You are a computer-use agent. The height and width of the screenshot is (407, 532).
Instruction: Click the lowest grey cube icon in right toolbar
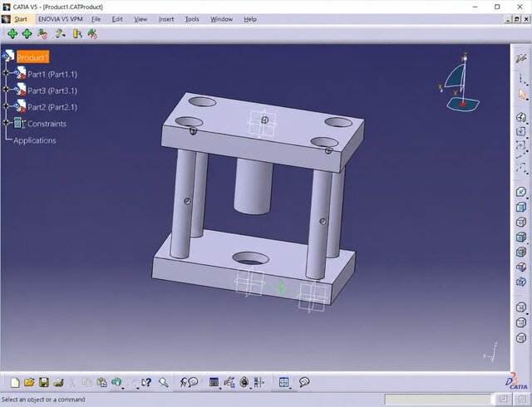point(521,338)
